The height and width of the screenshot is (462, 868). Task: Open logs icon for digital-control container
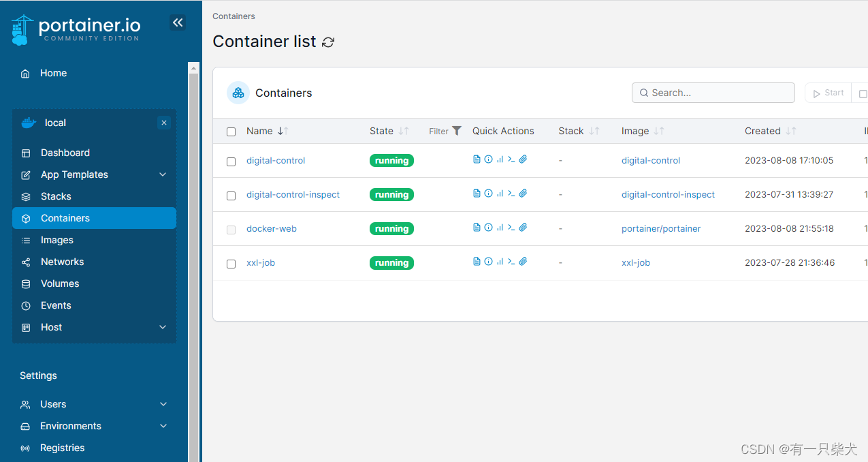pos(477,159)
